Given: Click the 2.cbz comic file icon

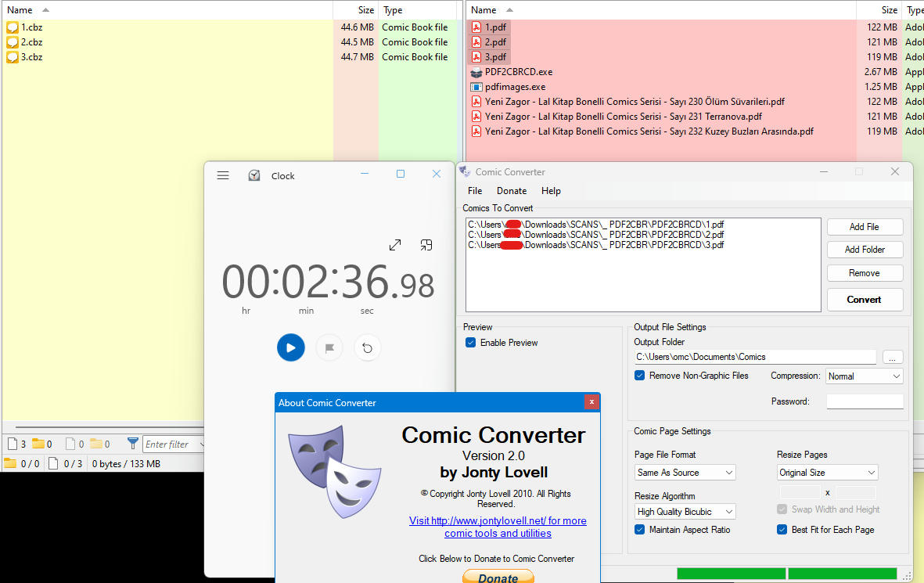Looking at the screenshot, I should tap(13, 41).
